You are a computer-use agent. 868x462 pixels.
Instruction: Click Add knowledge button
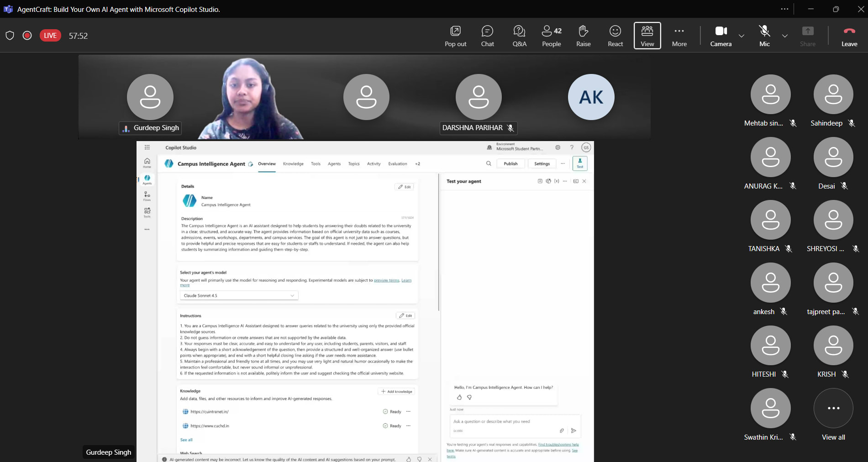click(x=396, y=391)
